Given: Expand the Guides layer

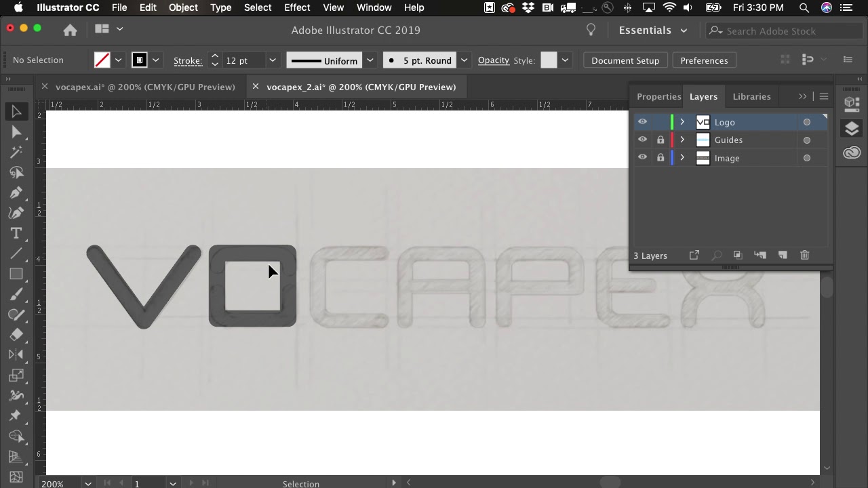Looking at the screenshot, I should click(682, 140).
